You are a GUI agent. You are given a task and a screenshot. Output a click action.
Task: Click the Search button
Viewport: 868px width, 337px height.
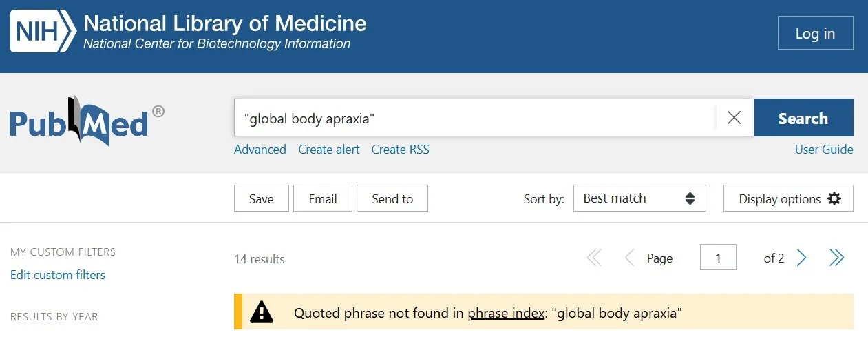click(x=803, y=118)
